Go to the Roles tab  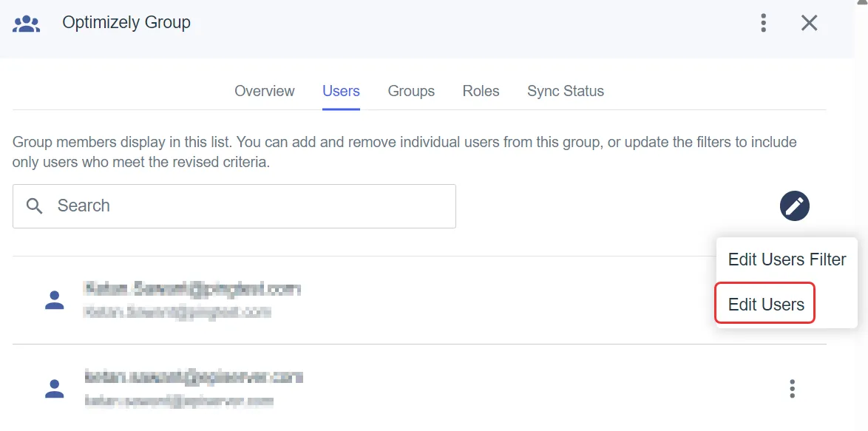coord(481,91)
